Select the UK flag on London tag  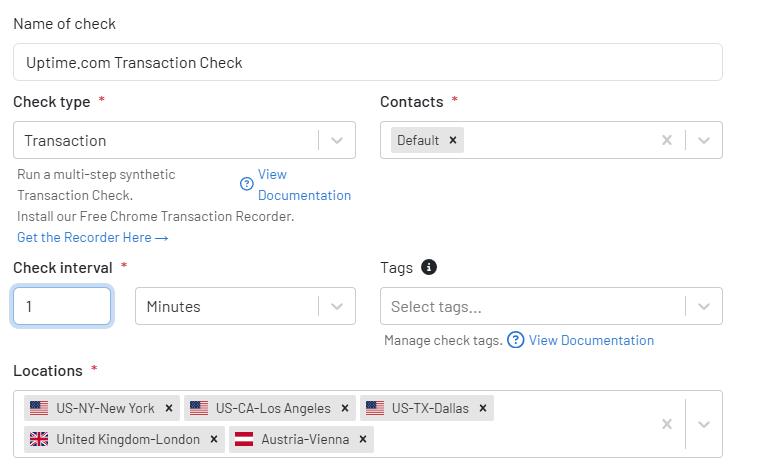[x=39, y=439]
